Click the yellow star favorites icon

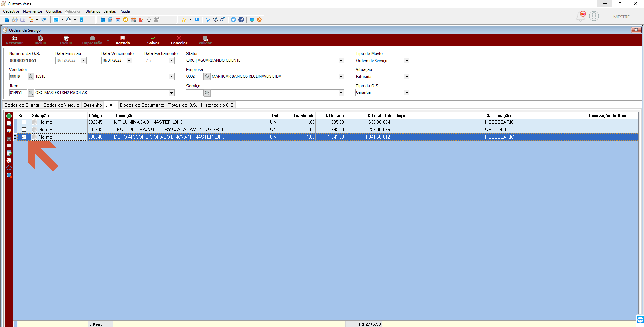[184, 20]
